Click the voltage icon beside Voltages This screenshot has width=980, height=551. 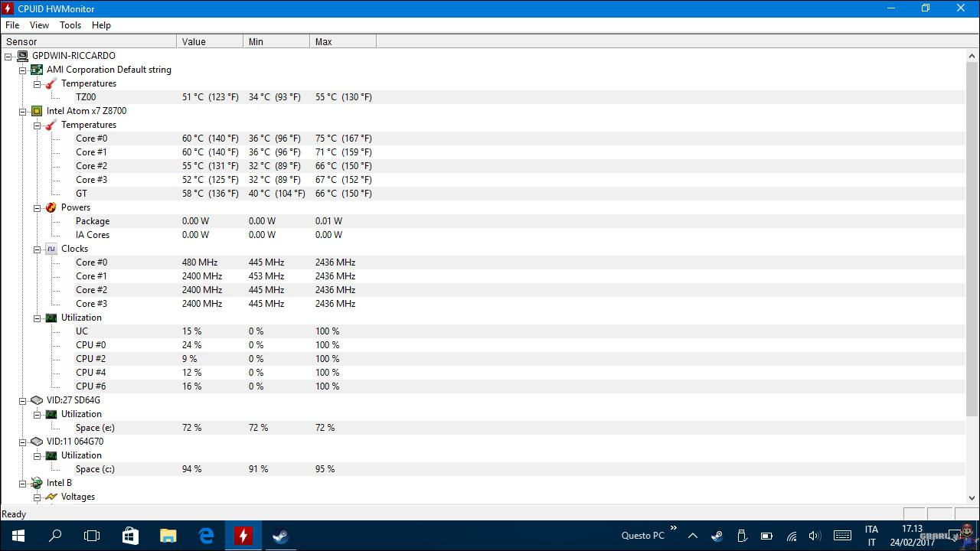point(51,497)
